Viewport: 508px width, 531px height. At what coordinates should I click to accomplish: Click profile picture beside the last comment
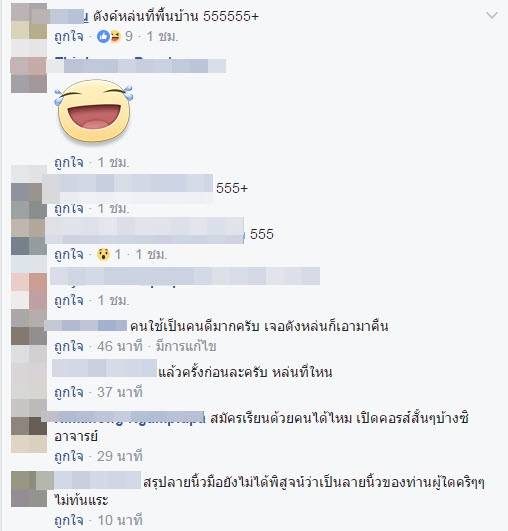[29, 489]
